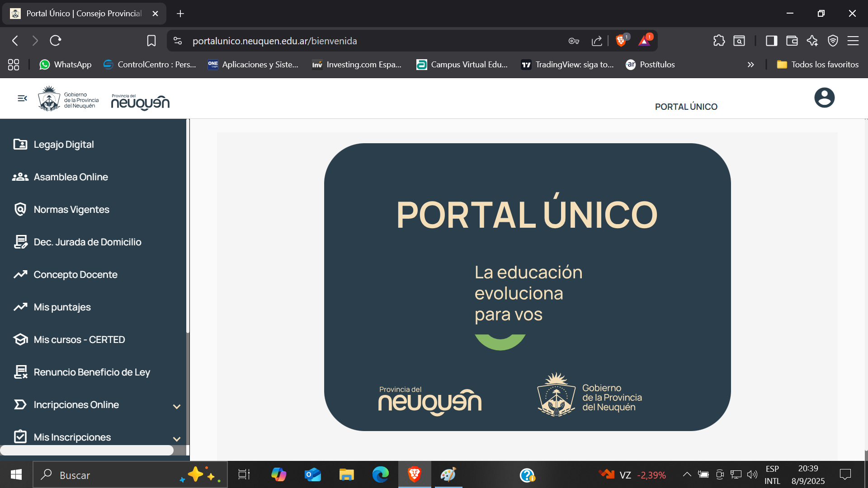Open the TradingView bookmark
This screenshot has width=868, height=488.
[x=567, y=65]
